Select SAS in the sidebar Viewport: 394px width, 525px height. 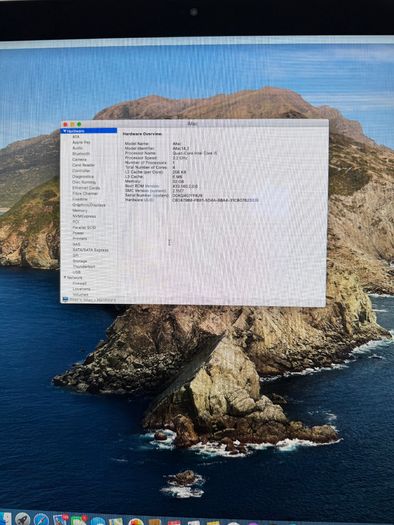tap(76, 244)
